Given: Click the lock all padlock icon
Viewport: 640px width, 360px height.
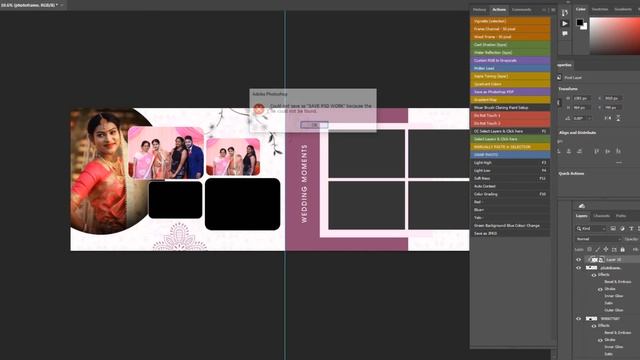Looking at the screenshot, I should (x=622, y=249).
